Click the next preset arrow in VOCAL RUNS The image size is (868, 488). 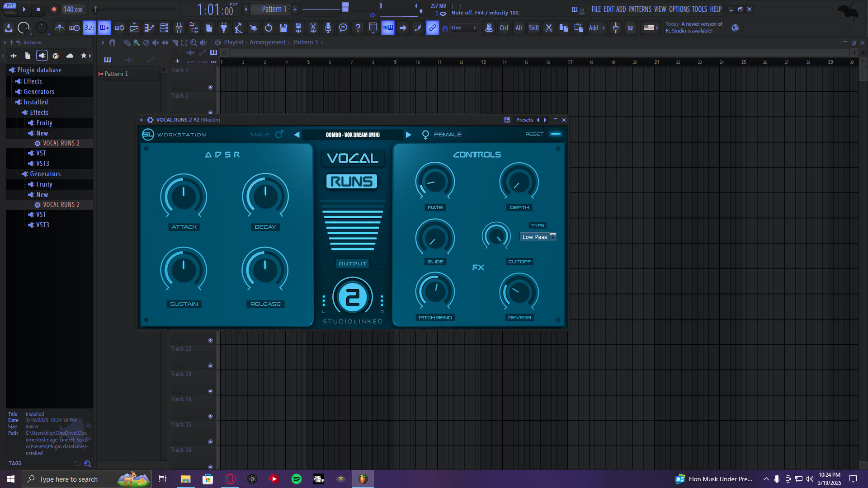(409, 135)
